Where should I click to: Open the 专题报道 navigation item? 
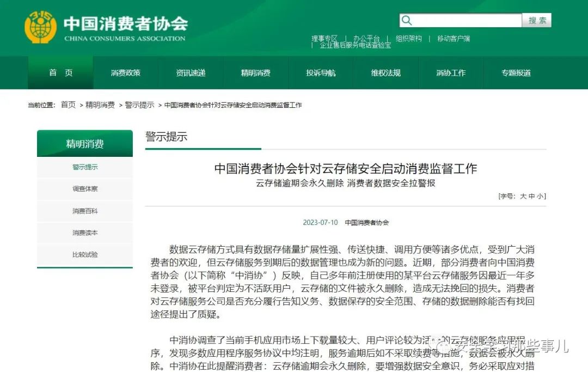tap(516, 73)
